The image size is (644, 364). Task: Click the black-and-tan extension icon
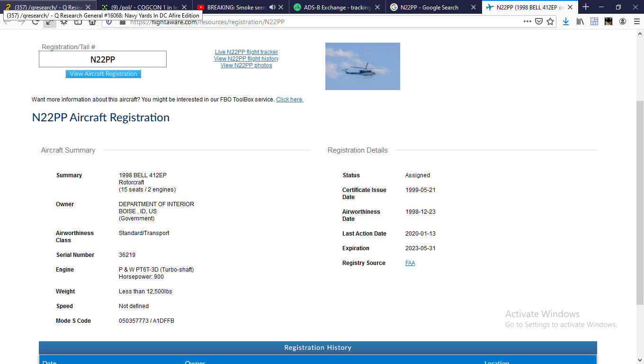click(608, 21)
